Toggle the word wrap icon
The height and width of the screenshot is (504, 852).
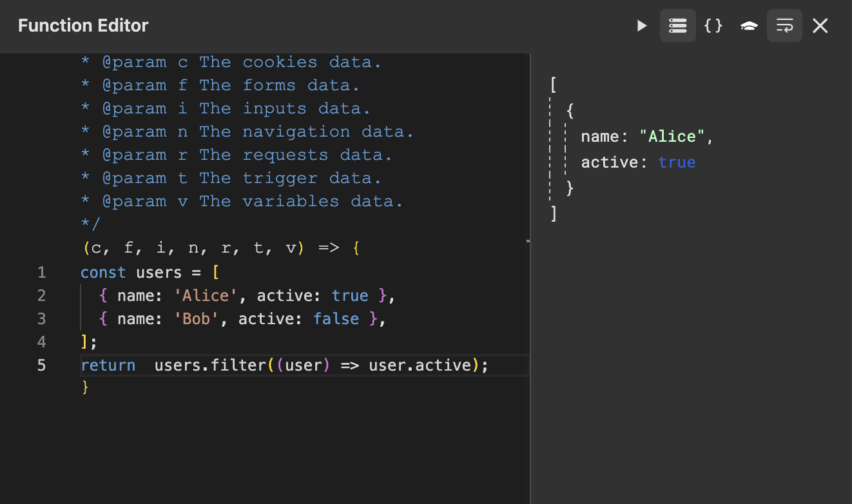[x=784, y=26]
